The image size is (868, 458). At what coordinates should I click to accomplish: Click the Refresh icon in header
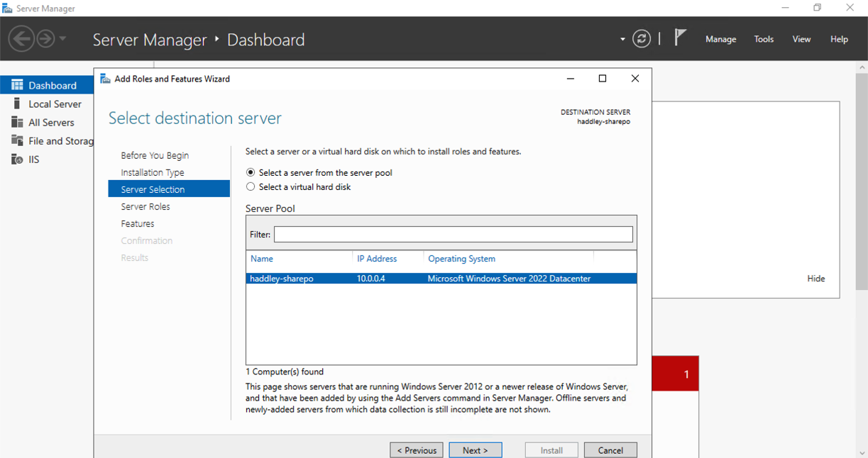[x=642, y=39]
